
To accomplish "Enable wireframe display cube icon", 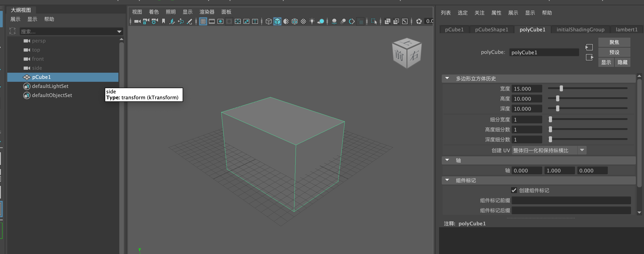I will [268, 21].
